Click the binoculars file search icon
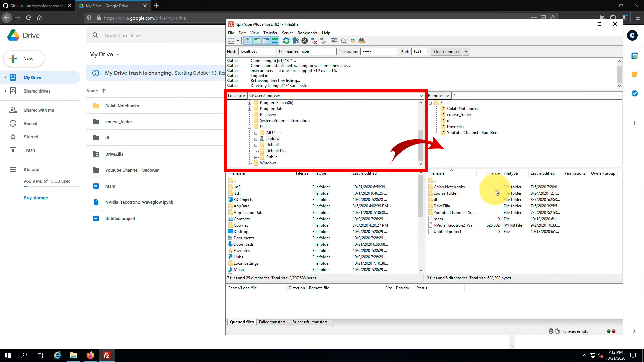 [362, 41]
